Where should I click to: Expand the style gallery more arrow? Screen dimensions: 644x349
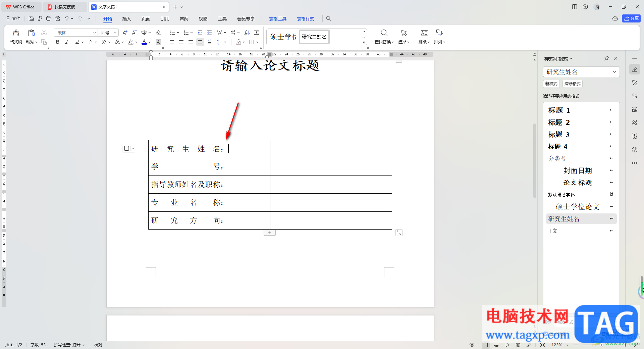364,42
